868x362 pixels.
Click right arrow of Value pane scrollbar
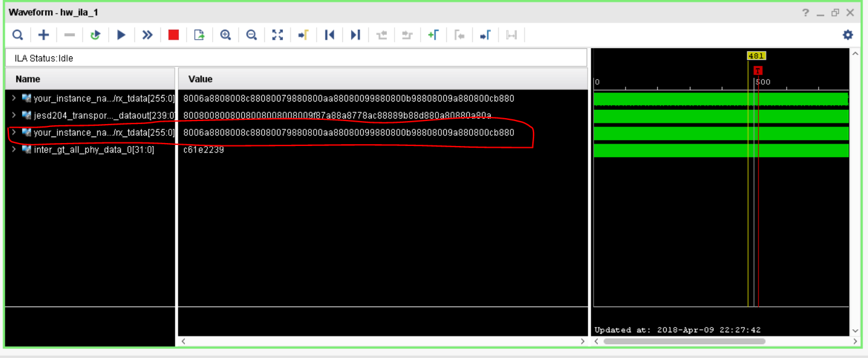582,341
